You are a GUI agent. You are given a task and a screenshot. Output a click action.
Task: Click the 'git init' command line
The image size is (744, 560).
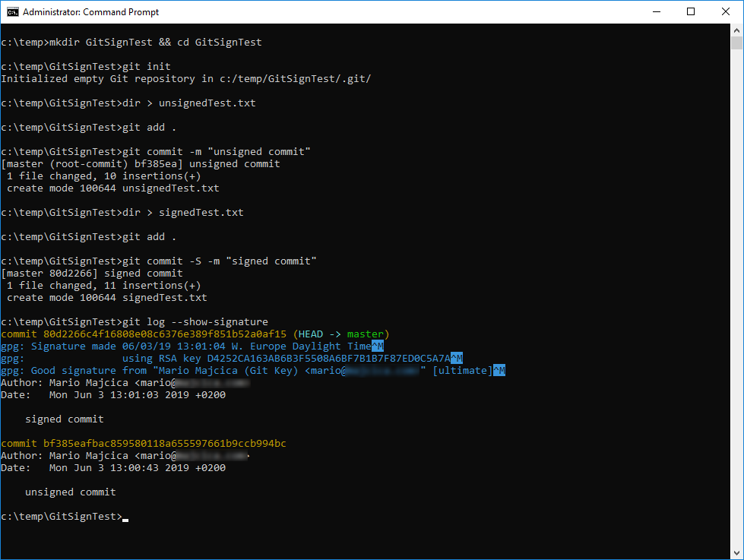pyautogui.click(x=86, y=66)
